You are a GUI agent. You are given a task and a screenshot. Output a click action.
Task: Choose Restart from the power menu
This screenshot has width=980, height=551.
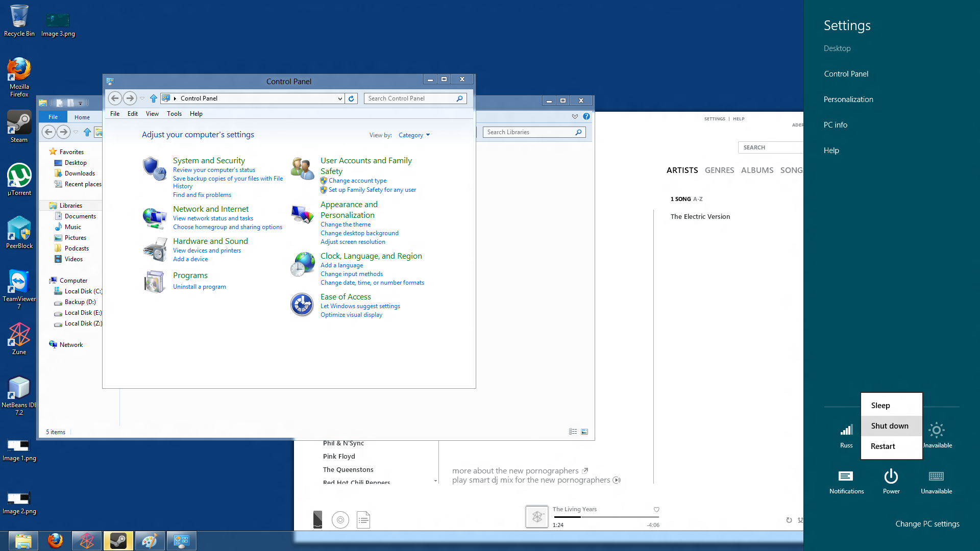[891, 446]
